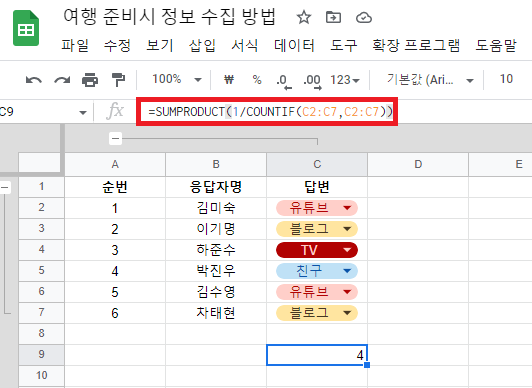This screenshot has height=388, width=532.
Task: Activate the paint format tool
Action: (x=118, y=80)
